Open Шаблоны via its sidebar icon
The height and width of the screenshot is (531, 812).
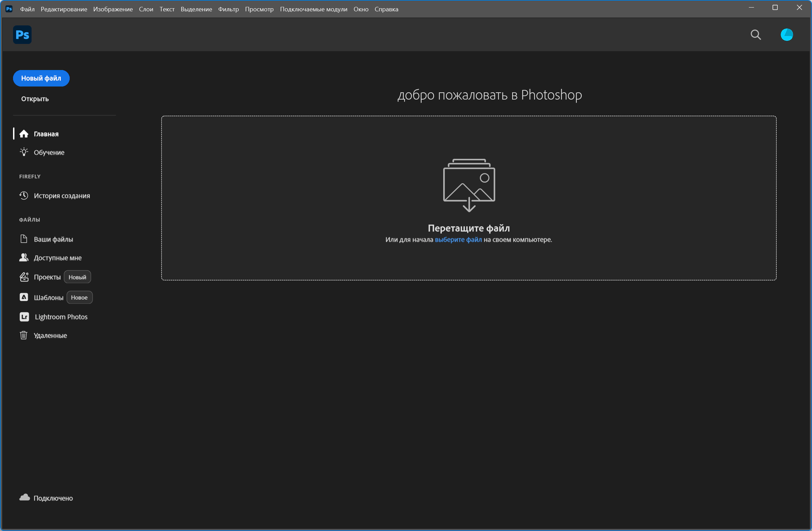click(x=24, y=297)
